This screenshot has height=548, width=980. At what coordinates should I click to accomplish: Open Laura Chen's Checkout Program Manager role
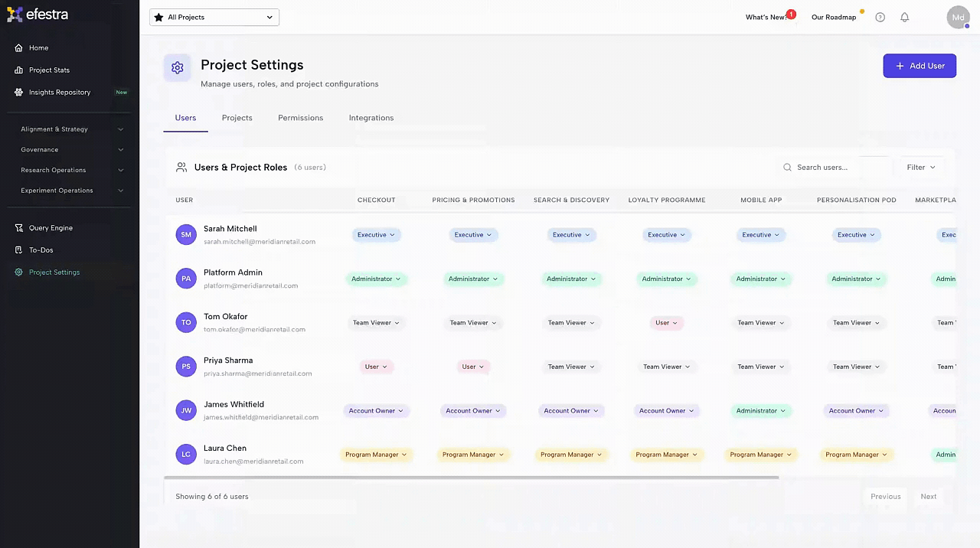[376, 455]
